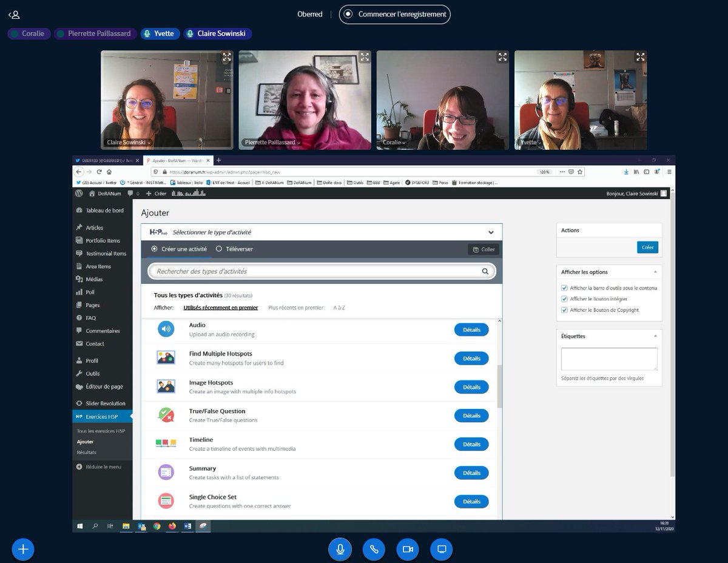Toggle Afficher le Bouton de Copyright checkbox
This screenshot has height=563, width=728.
(565, 310)
